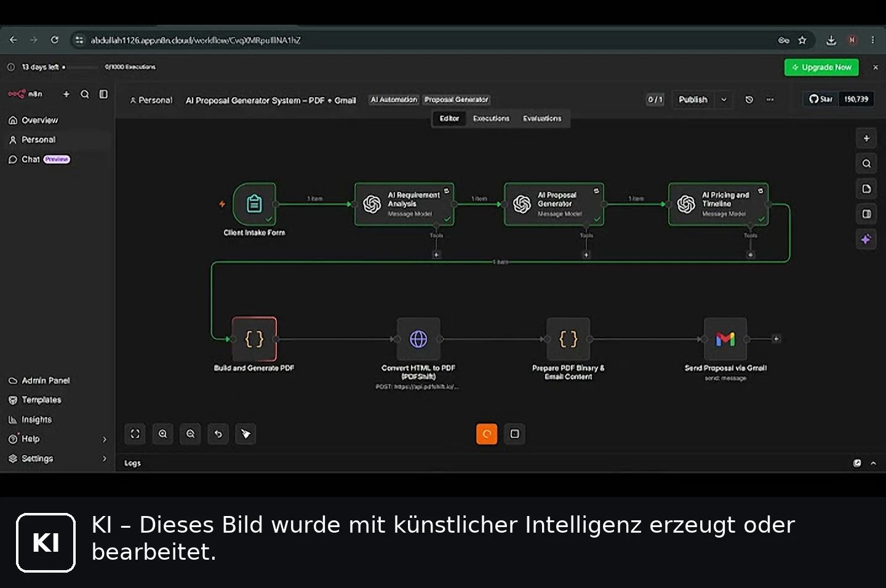Add a sticky note icon

coord(866,189)
